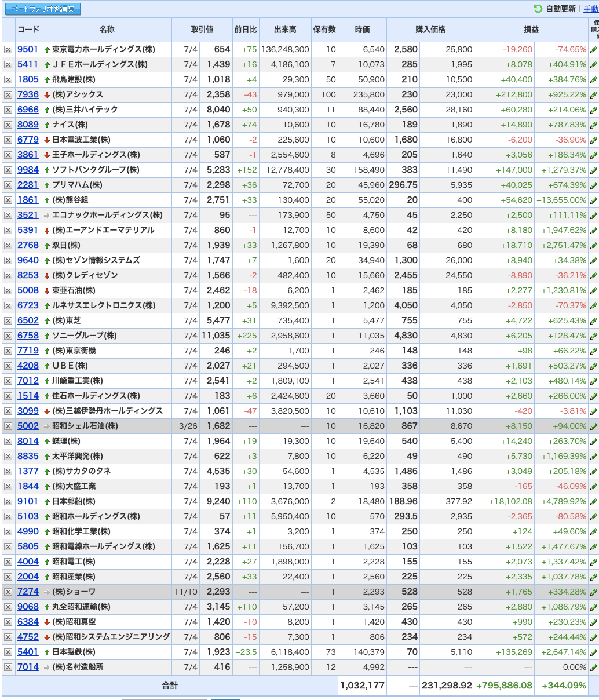Select the name ルネサスエレクトロニクス(株)
The width and height of the screenshot is (599, 700).
click(x=104, y=305)
